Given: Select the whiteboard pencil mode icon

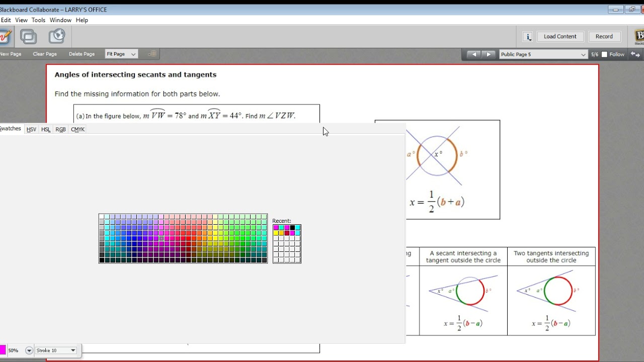Looking at the screenshot, I should point(5,36).
